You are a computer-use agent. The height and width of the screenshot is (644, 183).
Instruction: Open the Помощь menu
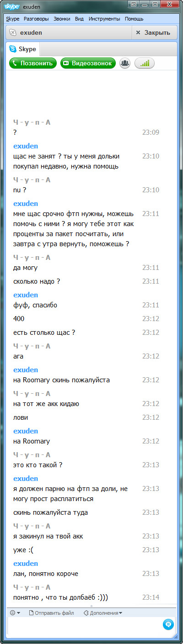click(134, 19)
